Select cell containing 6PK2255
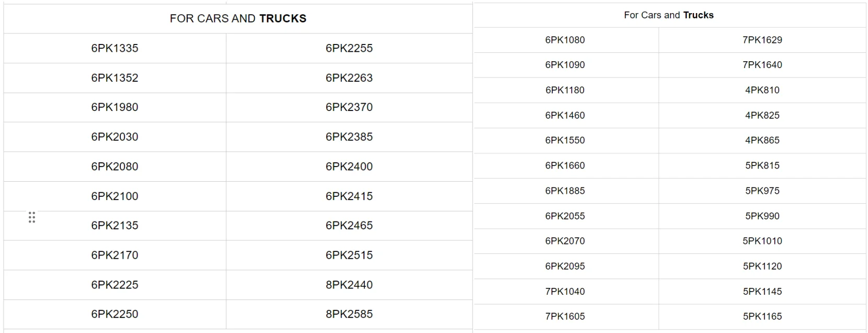The height and width of the screenshot is (333, 868). coord(349,48)
